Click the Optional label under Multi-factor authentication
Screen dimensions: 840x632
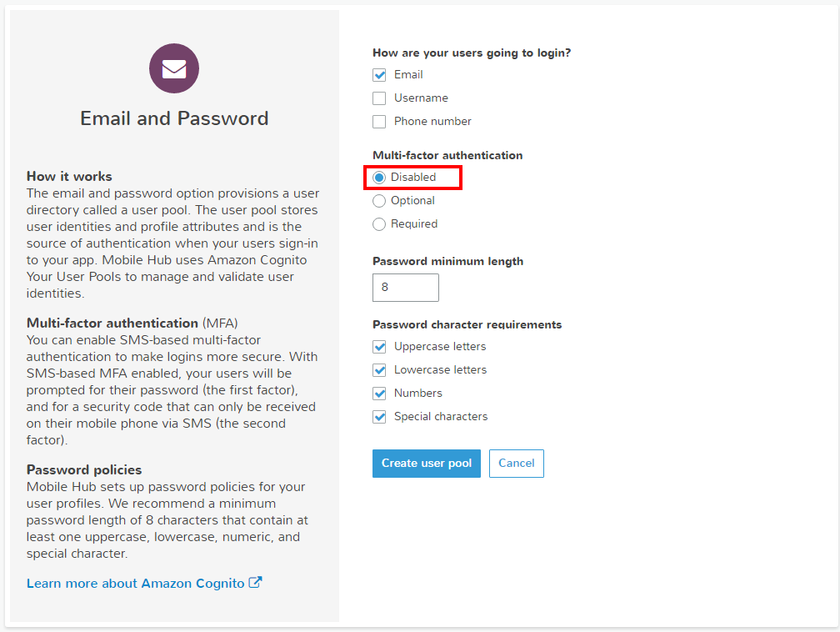[412, 201]
